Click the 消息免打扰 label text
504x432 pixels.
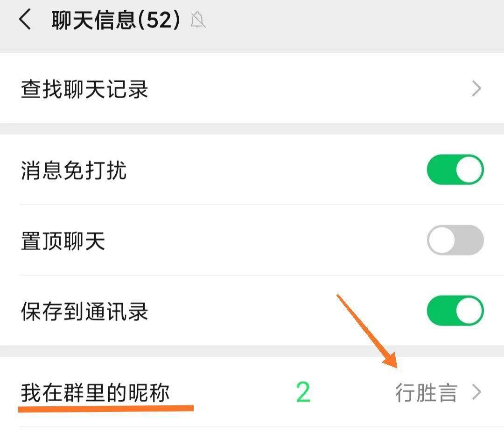[x=74, y=170]
